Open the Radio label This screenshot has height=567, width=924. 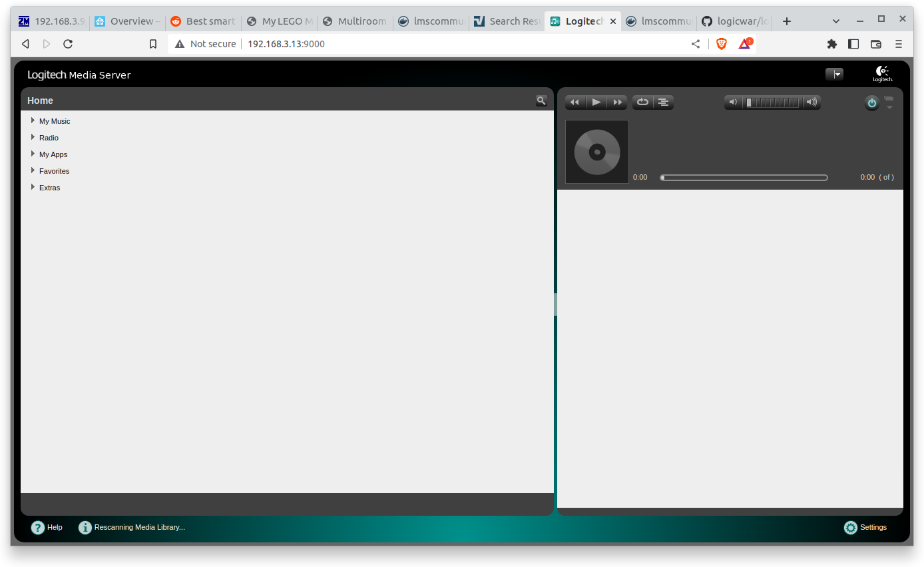click(x=49, y=138)
